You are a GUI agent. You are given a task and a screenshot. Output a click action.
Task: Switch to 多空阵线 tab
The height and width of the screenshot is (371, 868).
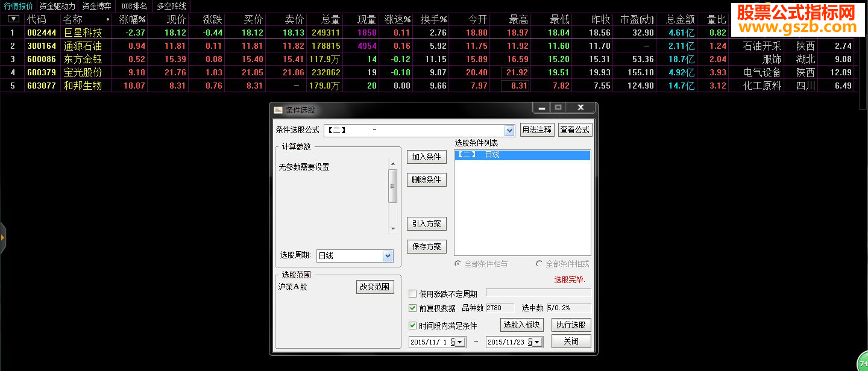click(171, 6)
